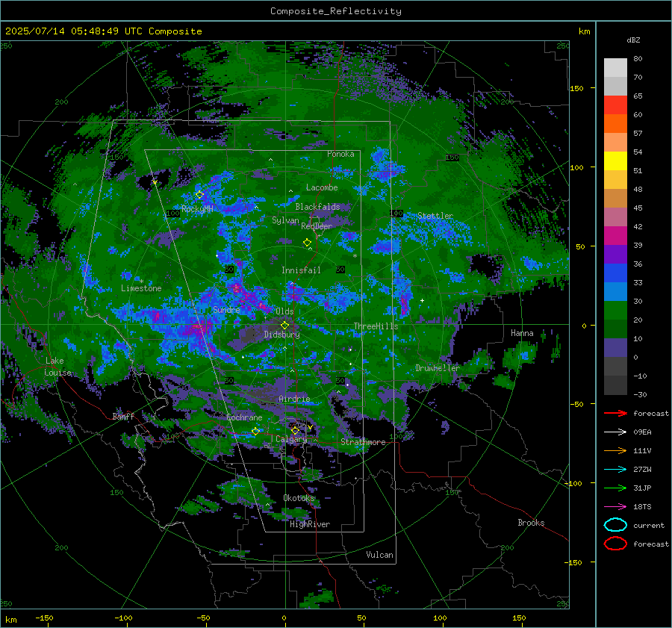The width and height of the screenshot is (672, 628).
Task: Click the Limestone label
Action: [141, 288]
